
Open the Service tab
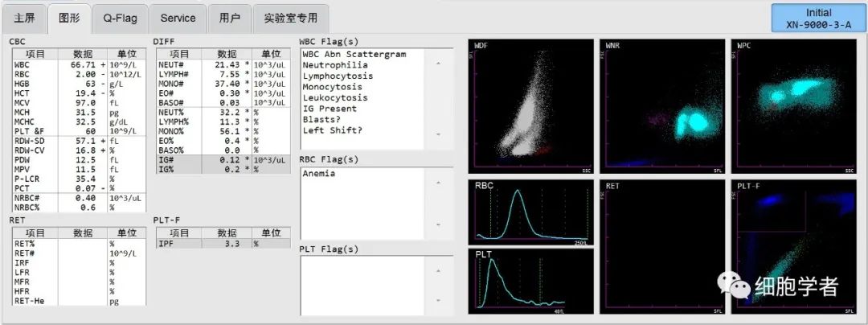pos(178,18)
